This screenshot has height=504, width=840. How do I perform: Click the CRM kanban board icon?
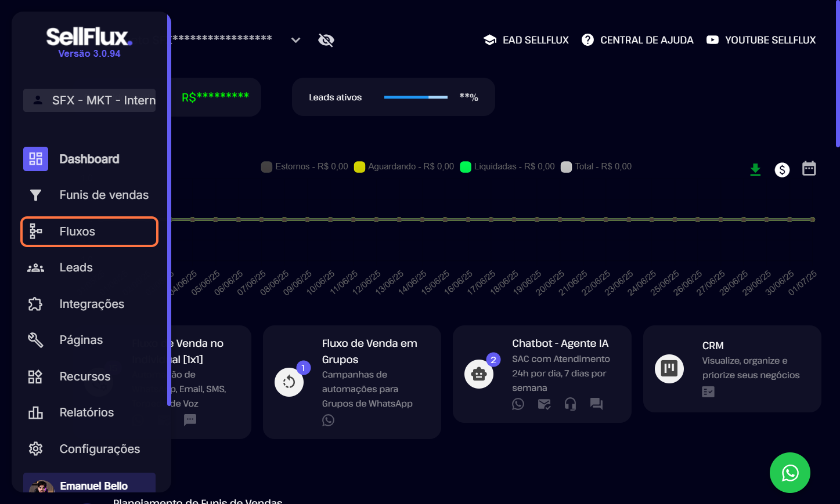pos(669,369)
